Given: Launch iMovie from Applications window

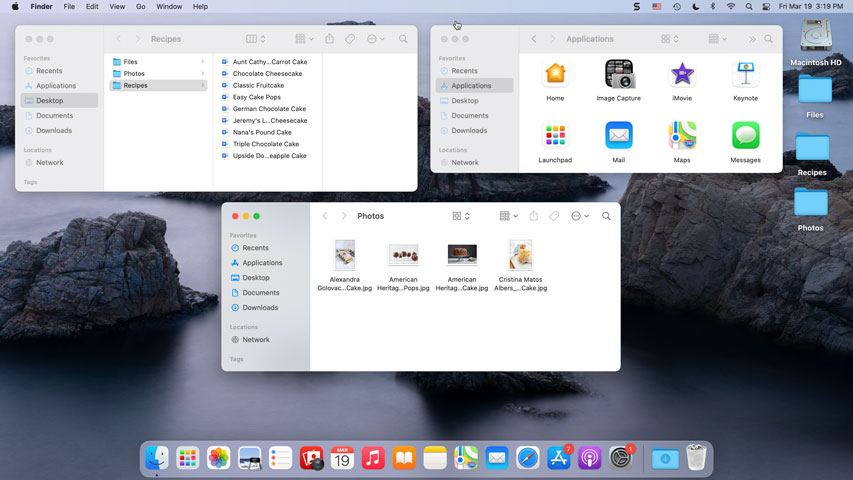Looking at the screenshot, I should coord(682,74).
